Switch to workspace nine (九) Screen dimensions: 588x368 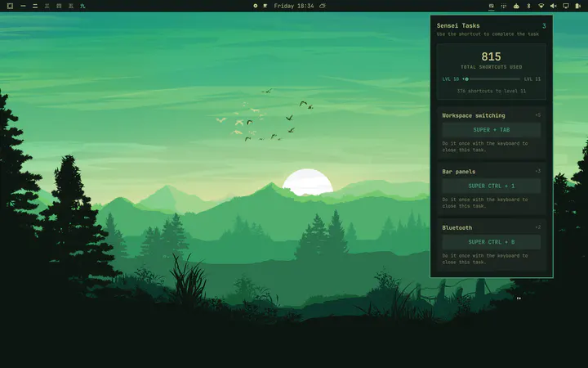[82, 6]
